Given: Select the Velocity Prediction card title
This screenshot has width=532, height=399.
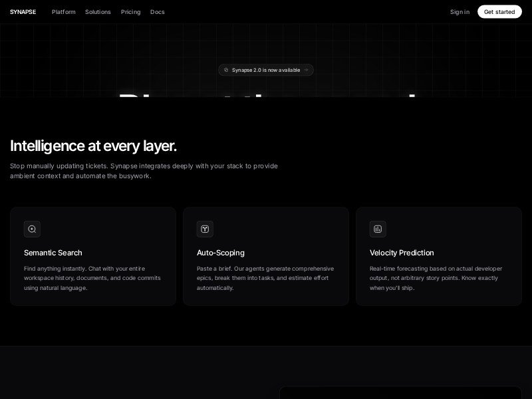Looking at the screenshot, I should coord(402,253).
